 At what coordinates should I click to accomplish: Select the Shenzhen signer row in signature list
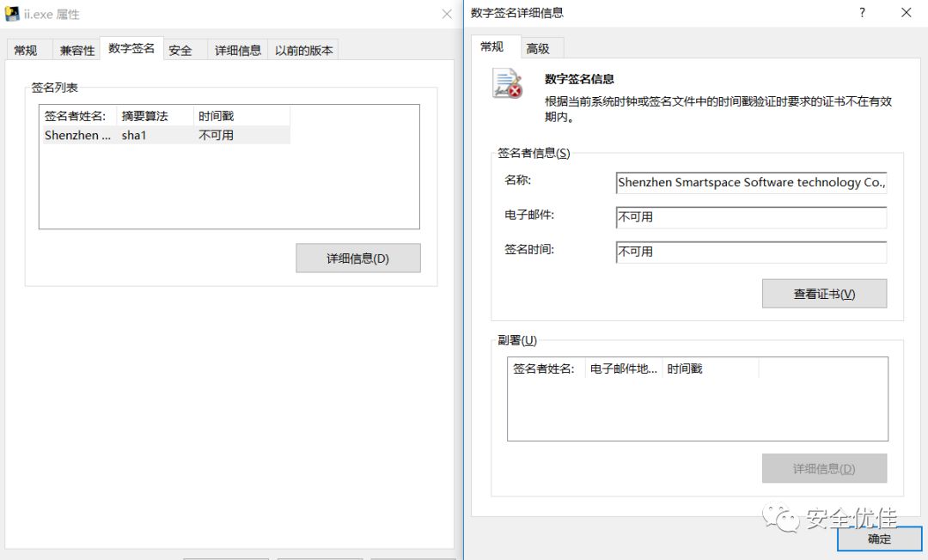point(167,136)
